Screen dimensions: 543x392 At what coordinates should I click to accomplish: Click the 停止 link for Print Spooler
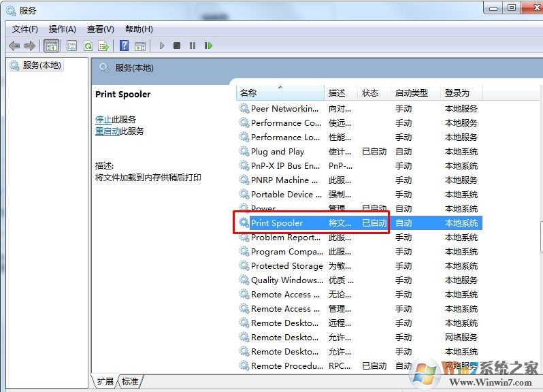click(103, 120)
